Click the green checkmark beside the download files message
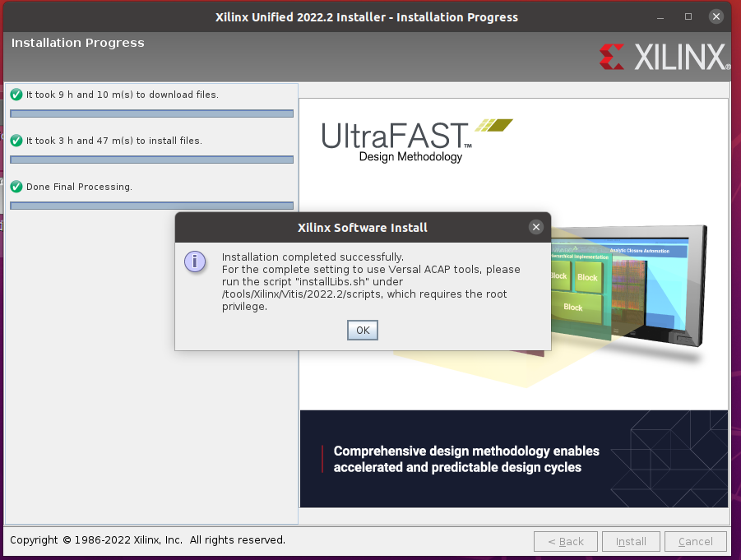Screen dimensions: 741x560 pos(16,95)
